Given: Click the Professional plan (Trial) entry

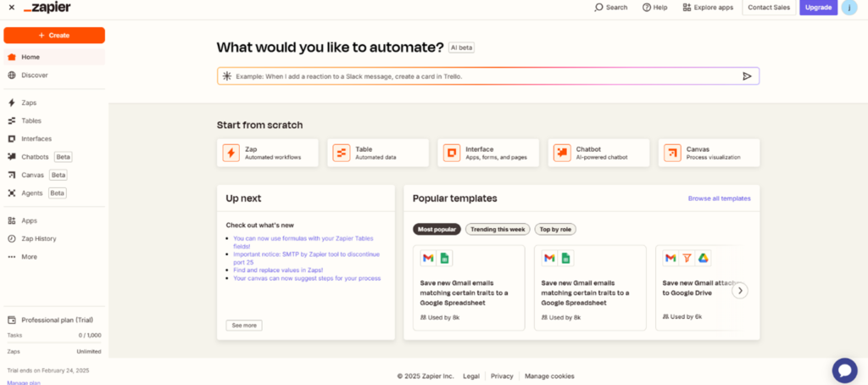Looking at the screenshot, I should click(54, 321).
